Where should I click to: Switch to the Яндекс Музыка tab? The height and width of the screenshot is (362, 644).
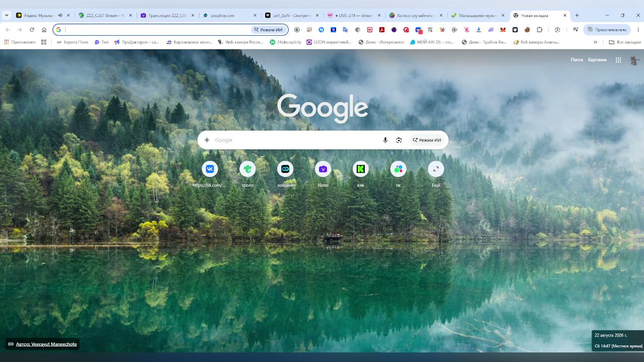coord(39,16)
